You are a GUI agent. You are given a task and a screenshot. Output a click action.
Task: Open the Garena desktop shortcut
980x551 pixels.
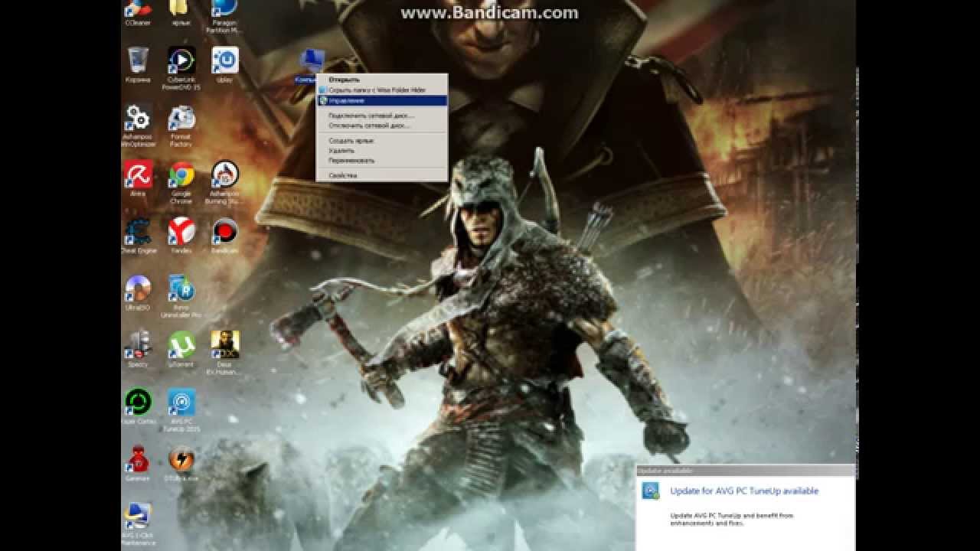pos(138,462)
